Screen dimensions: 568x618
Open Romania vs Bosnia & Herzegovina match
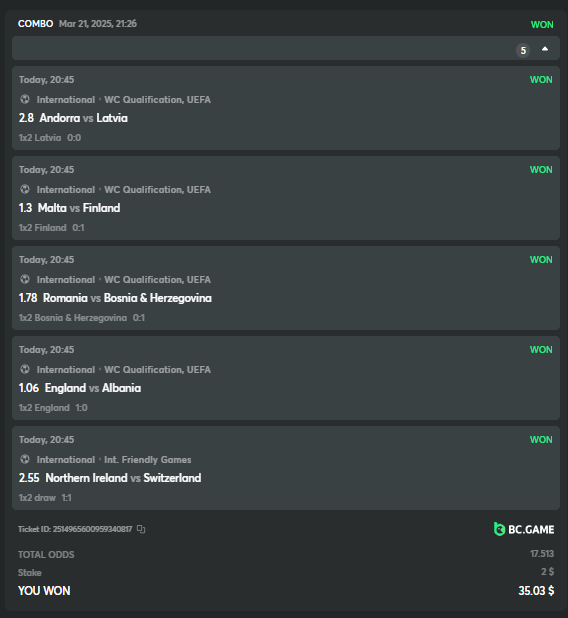coord(127,298)
